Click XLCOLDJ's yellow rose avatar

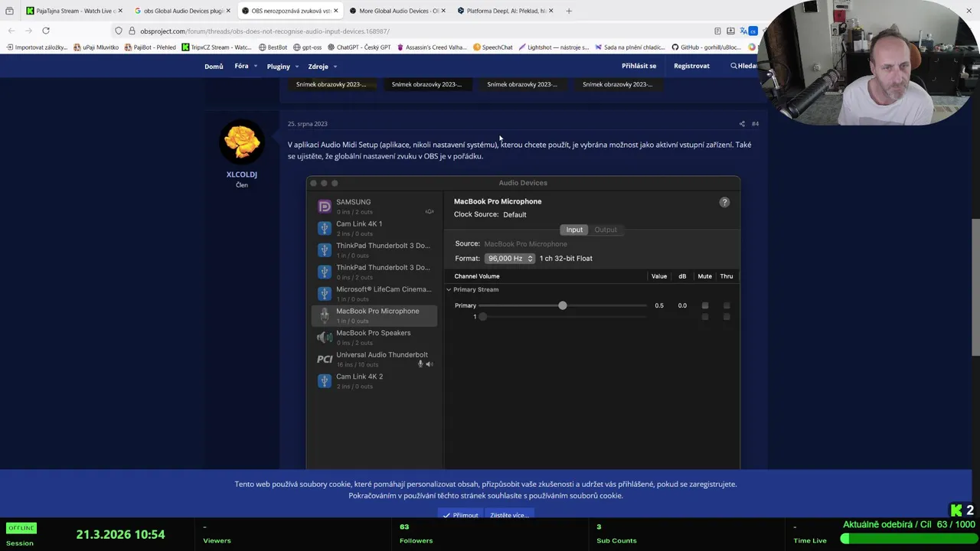click(x=242, y=142)
